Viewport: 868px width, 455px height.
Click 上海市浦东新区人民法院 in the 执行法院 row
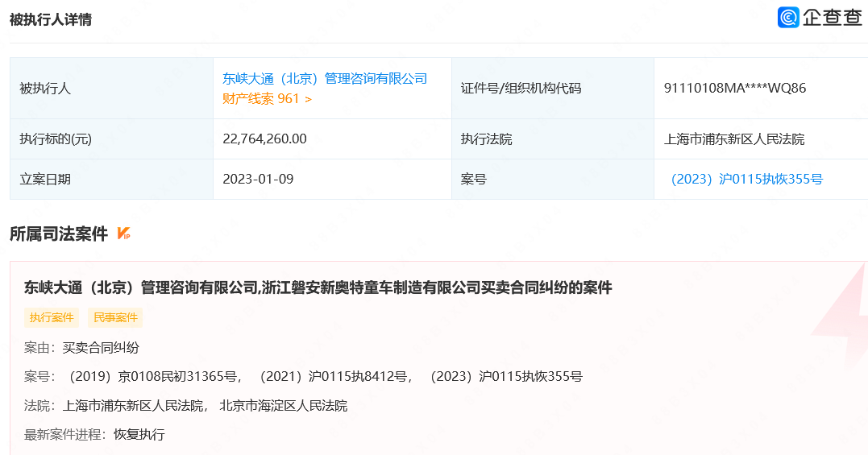tap(733, 139)
